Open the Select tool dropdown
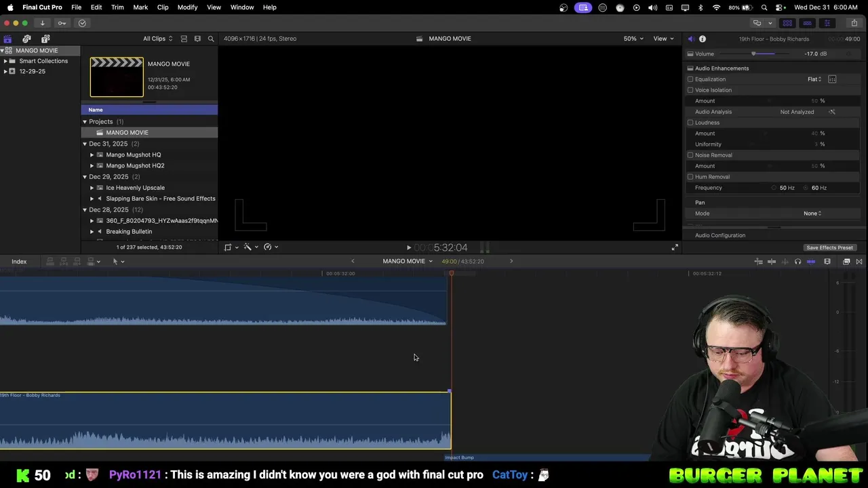 119,262
